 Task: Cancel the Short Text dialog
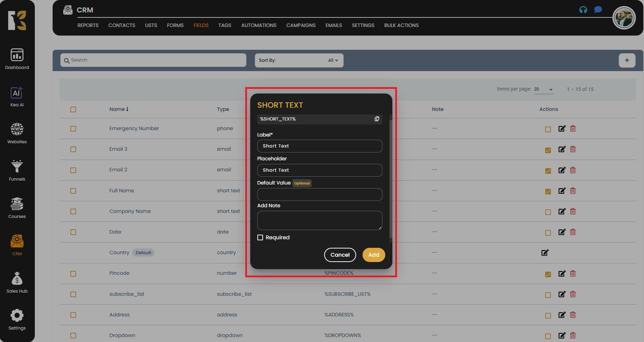(340, 255)
